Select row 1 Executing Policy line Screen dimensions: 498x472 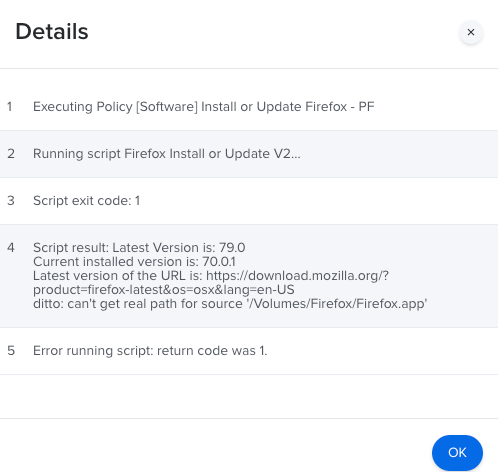pyautogui.click(x=249, y=107)
